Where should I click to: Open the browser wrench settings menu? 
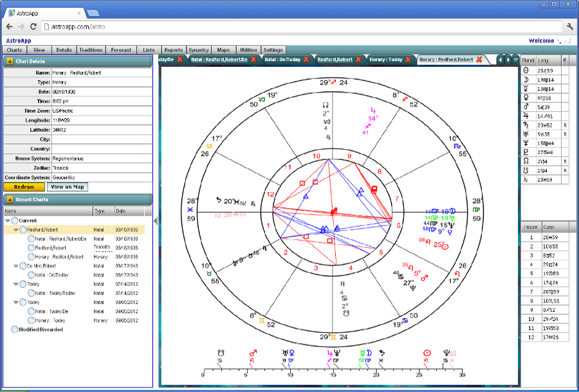click(569, 26)
